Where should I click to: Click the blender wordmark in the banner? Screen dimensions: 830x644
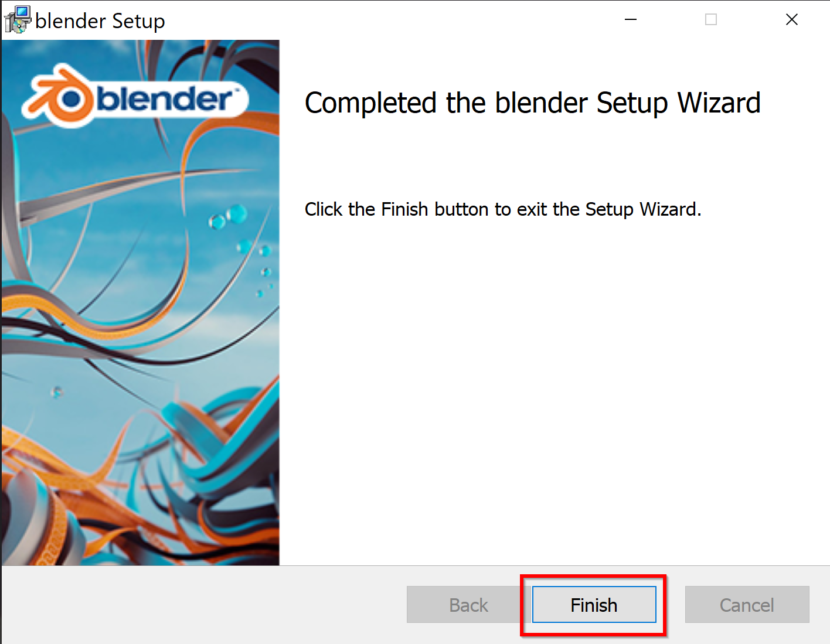click(167, 98)
